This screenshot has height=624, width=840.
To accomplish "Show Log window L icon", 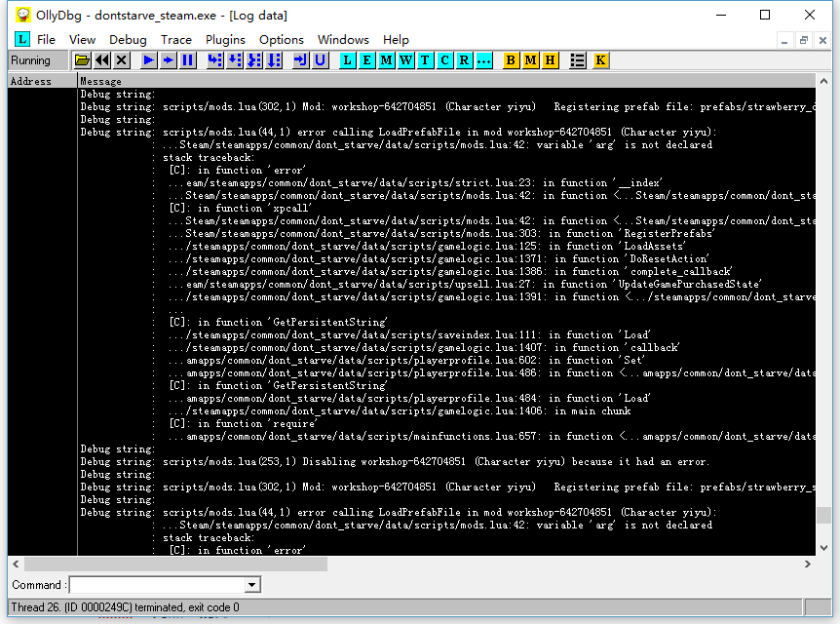I will (x=347, y=60).
